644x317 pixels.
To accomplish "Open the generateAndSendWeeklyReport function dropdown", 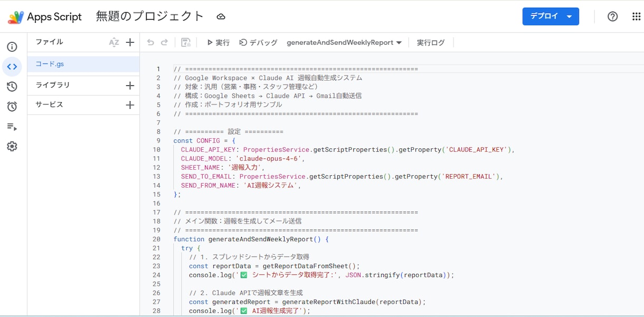I will click(x=344, y=43).
